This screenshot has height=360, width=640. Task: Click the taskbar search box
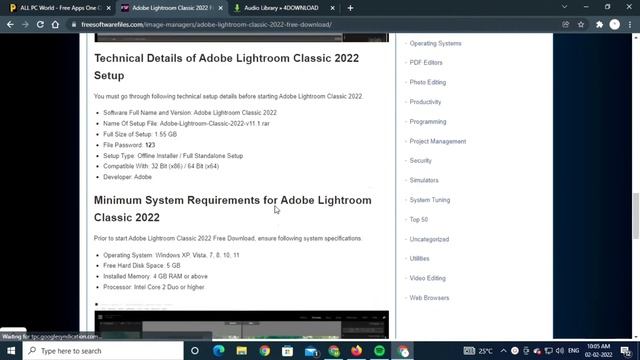tap(103, 351)
